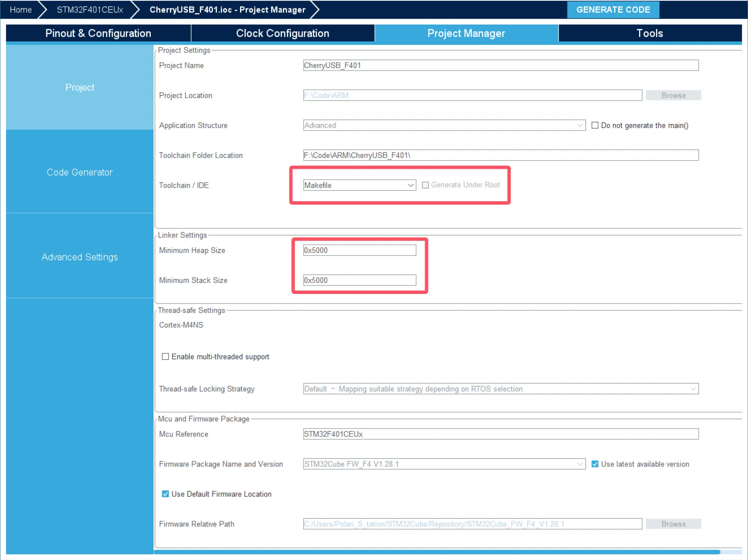748x560 pixels.
Task: Edit Minimum Heap Size value
Action: pos(359,250)
